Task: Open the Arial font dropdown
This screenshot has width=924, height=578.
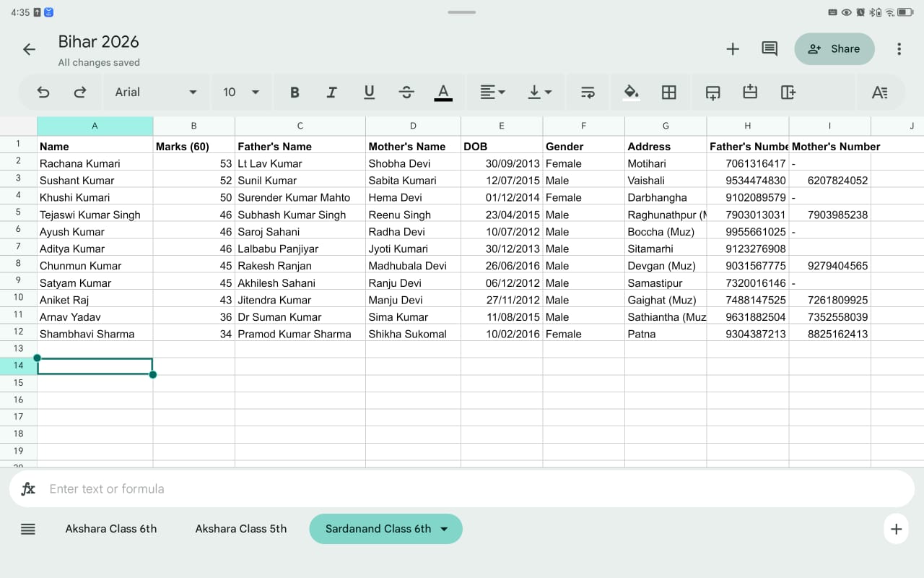Action: (156, 92)
